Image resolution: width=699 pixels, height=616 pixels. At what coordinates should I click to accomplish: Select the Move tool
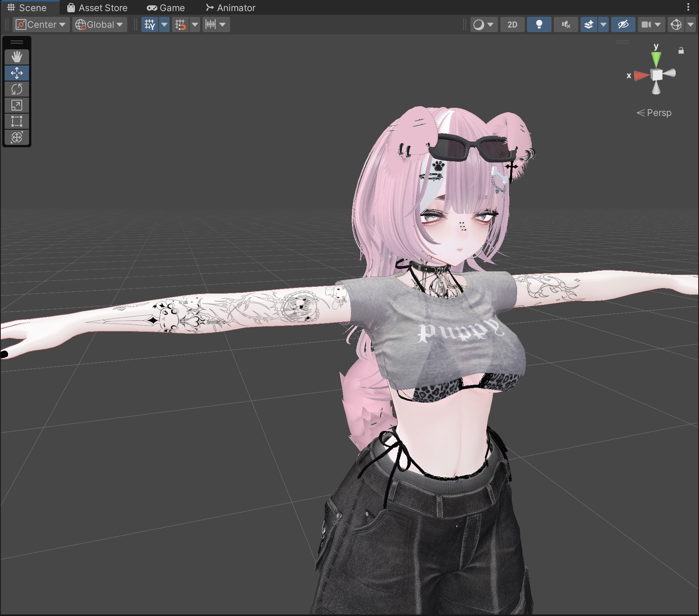click(17, 73)
